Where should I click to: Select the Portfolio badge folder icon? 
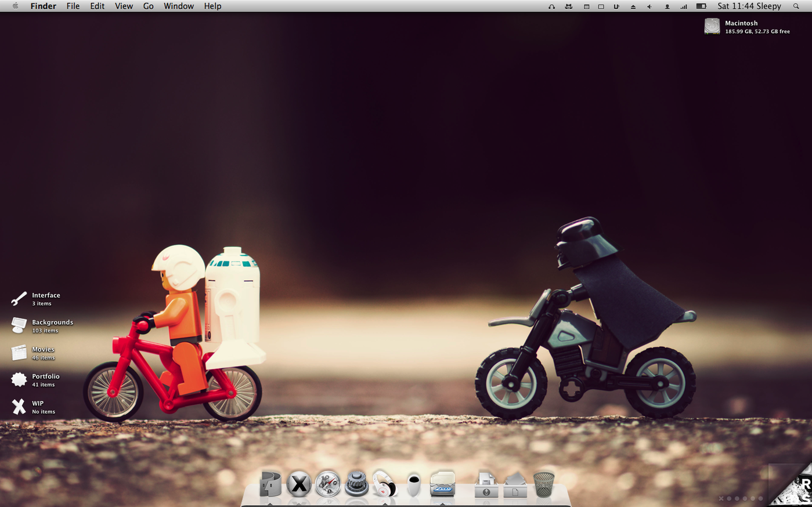pyautogui.click(x=19, y=379)
